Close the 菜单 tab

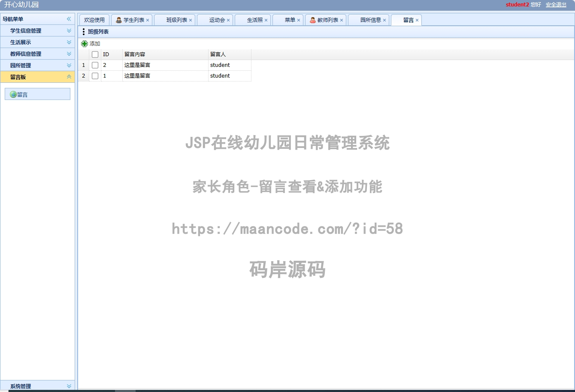tap(299, 20)
